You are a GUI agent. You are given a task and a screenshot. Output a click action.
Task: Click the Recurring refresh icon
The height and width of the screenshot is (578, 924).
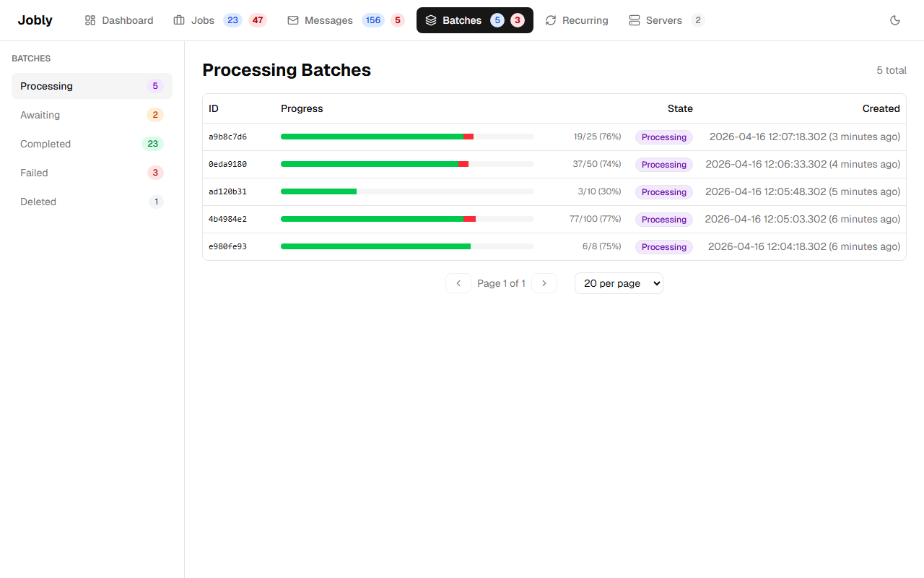[551, 20]
